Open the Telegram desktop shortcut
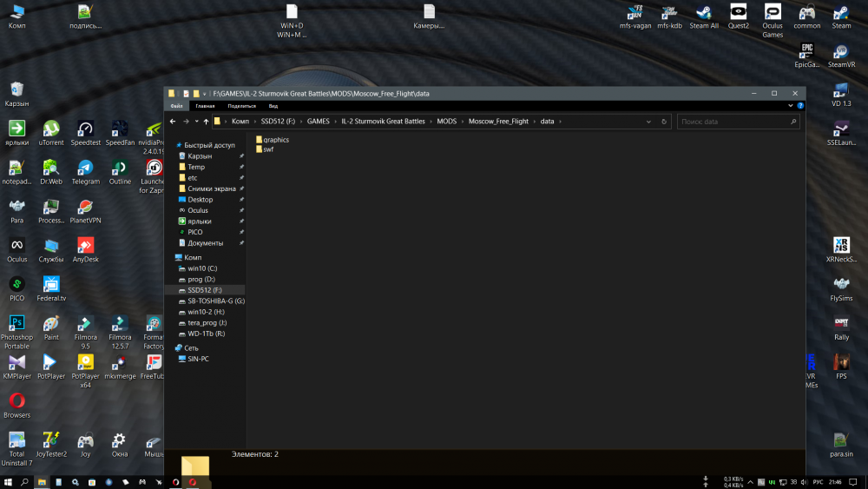This screenshot has height=489, width=868. click(85, 172)
